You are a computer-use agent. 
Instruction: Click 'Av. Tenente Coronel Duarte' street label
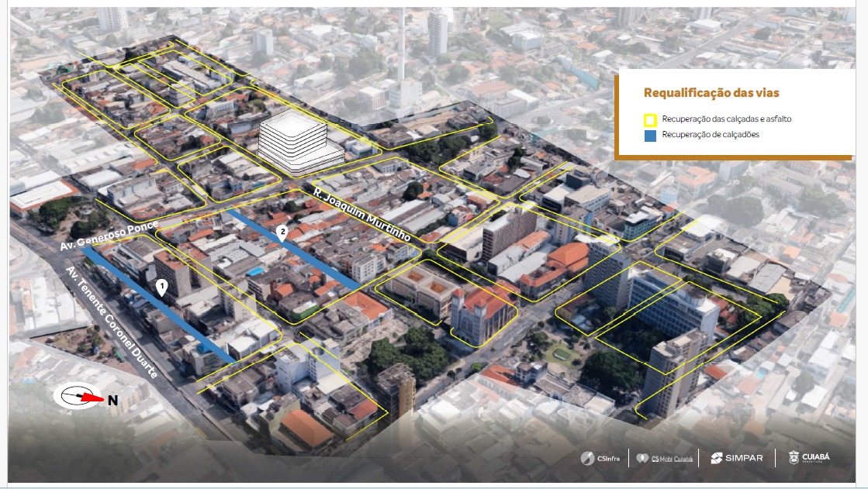click(112, 322)
